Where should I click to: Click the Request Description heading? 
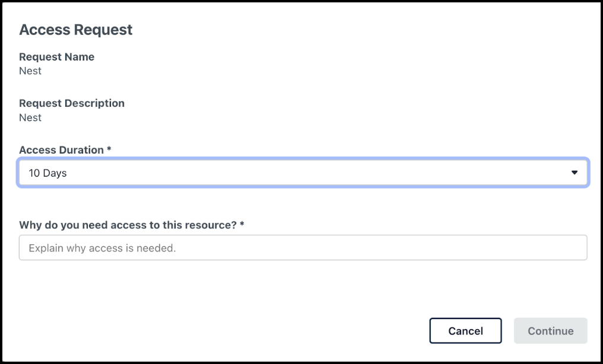coord(72,103)
